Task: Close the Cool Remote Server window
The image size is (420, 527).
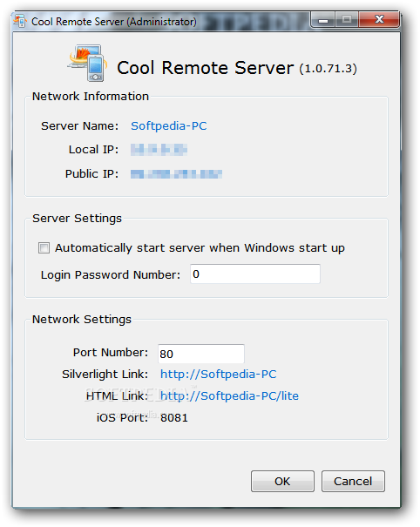Action: pyautogui.click(x=379, y=20)
